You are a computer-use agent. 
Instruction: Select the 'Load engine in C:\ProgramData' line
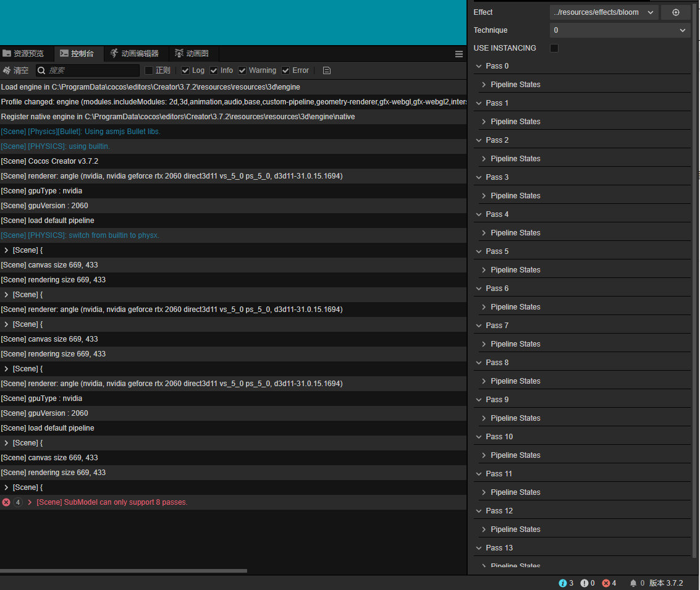[x=233, y=87]
